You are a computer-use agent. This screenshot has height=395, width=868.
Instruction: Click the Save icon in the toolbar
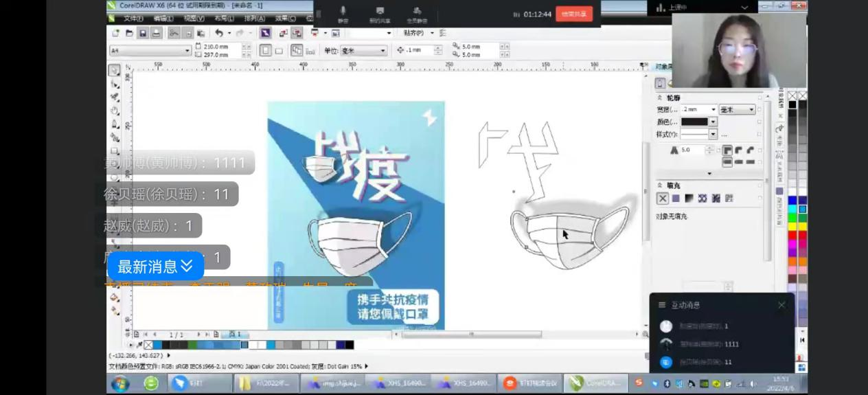(x=143, y=33)
